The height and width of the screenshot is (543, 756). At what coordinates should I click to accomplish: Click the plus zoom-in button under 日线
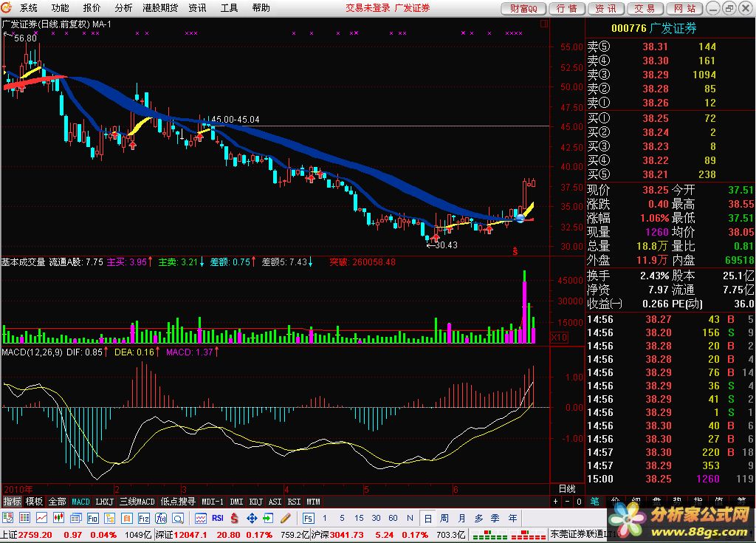pyautogui.click(x=555, y=502)
